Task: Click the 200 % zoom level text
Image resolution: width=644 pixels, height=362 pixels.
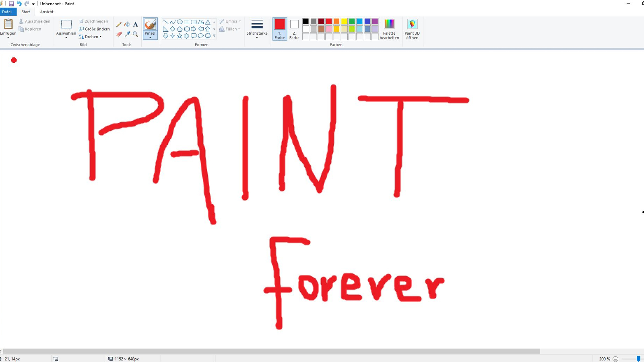Action: (605, 359)
